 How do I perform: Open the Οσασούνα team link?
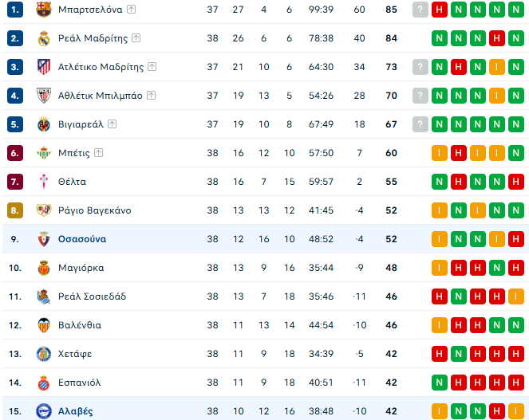point(82,239)
